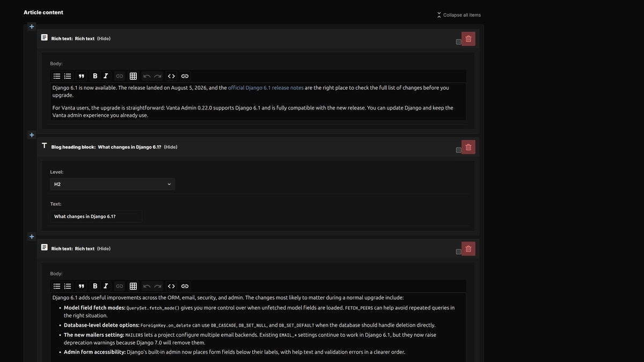Click 'Model field fetch modes:' bullet text
The image size is (644, 362).
coord(94,308)
